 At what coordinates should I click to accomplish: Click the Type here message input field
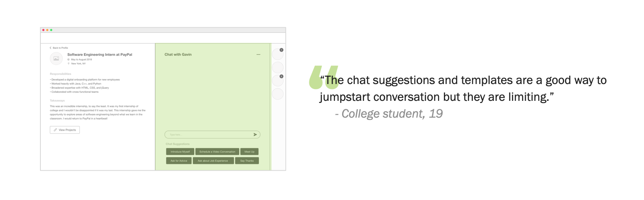212,134
